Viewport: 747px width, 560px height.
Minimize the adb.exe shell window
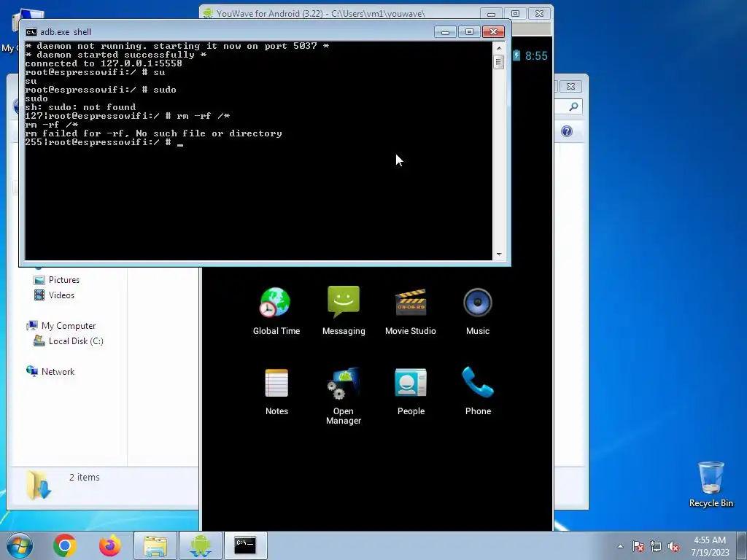click(445, 32)
